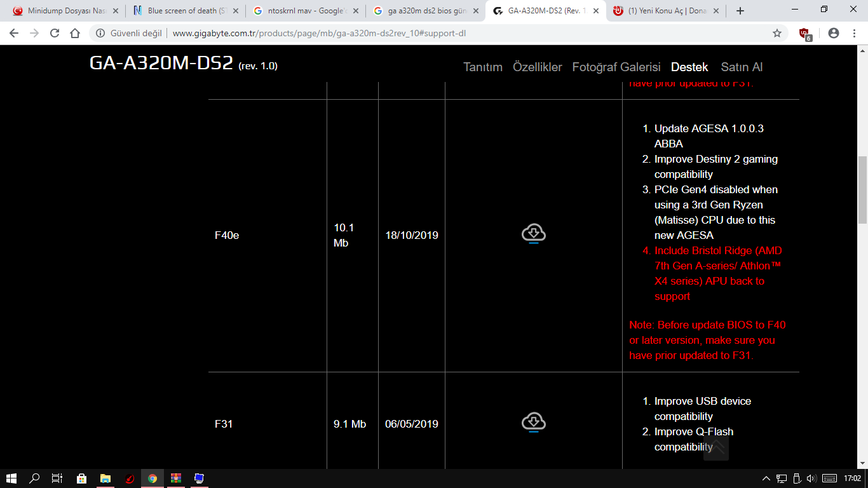This screenshot has width=868, height=488.
Task: Click the Update AGESA 1.0.0.3 ABBA note
Action: pos(709,136)
